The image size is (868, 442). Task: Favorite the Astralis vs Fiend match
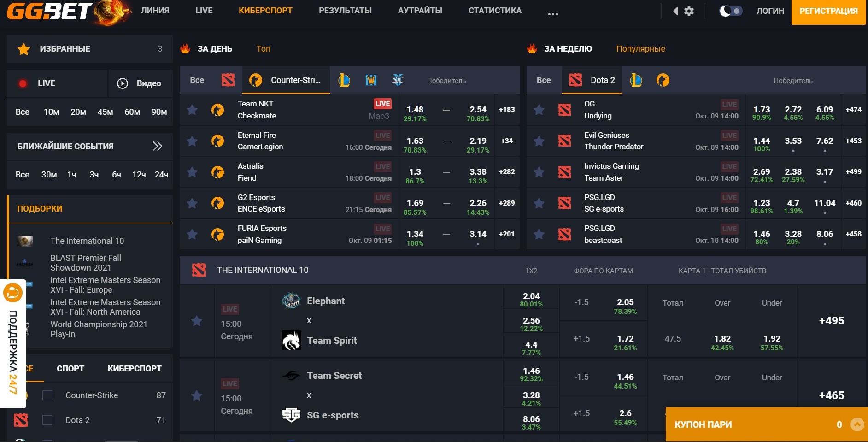coord(192,172)
